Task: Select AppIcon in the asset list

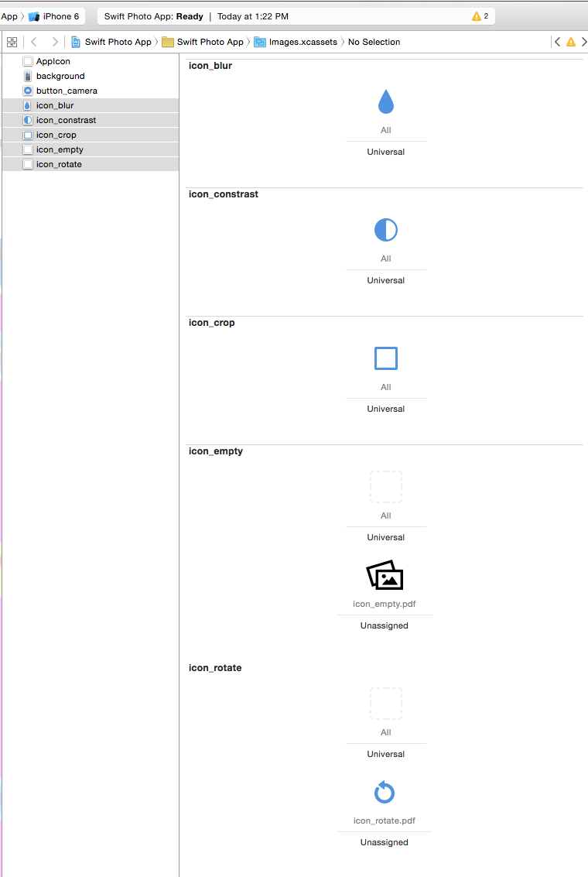Action: click(91, 61)
